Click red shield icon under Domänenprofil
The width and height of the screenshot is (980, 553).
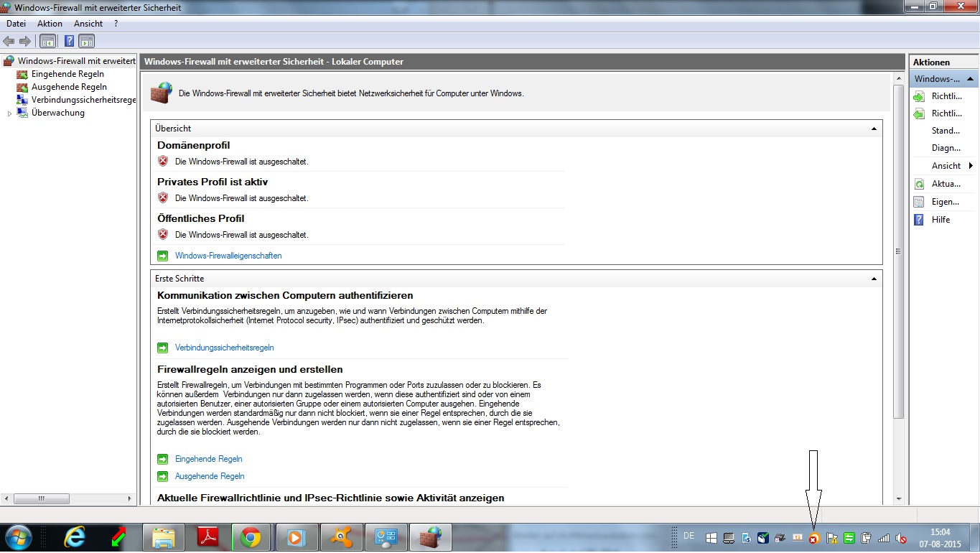(x=163, y=161)
